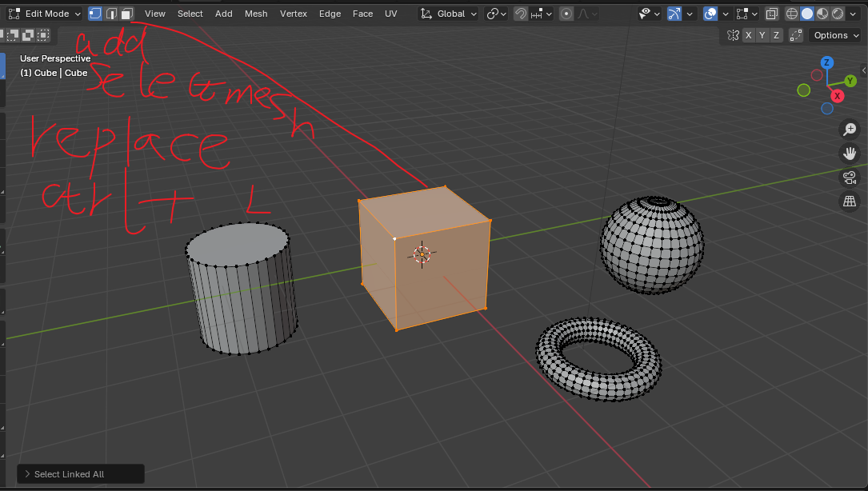This screenshot has height=491, width=868.
Task: Open the snapping options dropdown
Action: pyautogui.click(x=542, y=14)
